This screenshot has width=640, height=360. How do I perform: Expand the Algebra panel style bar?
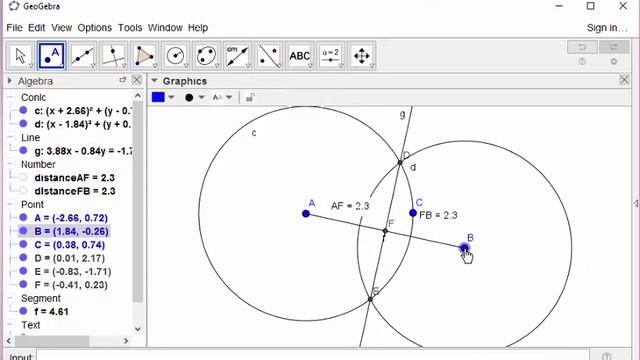coord(10,81)
